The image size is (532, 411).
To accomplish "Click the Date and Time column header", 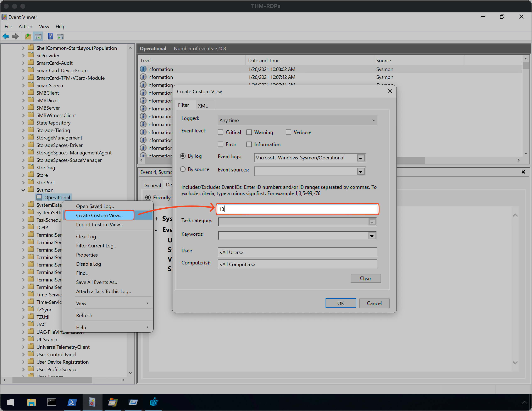I will (309, 60).
